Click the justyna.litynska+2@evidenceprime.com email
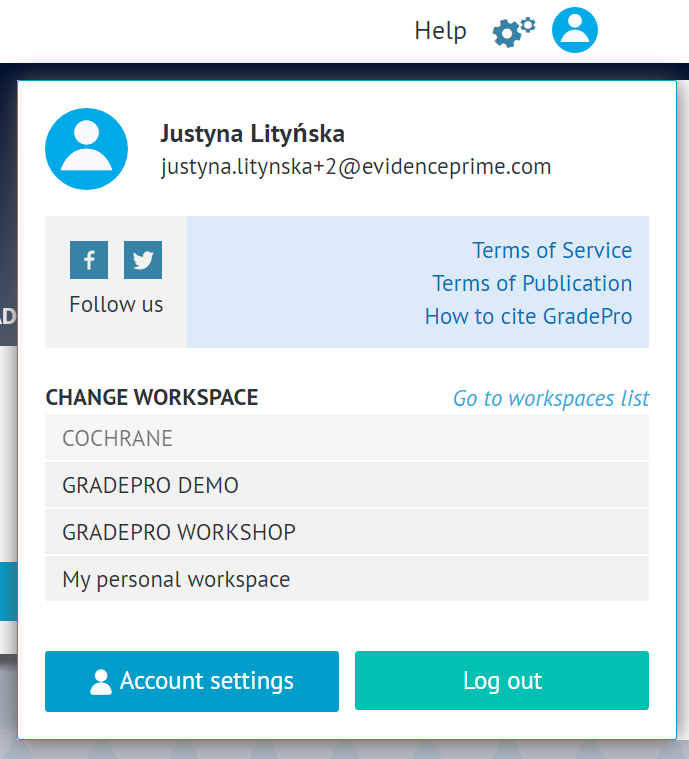This screenshot has height=759, width=689. click(x=356, y=167)
